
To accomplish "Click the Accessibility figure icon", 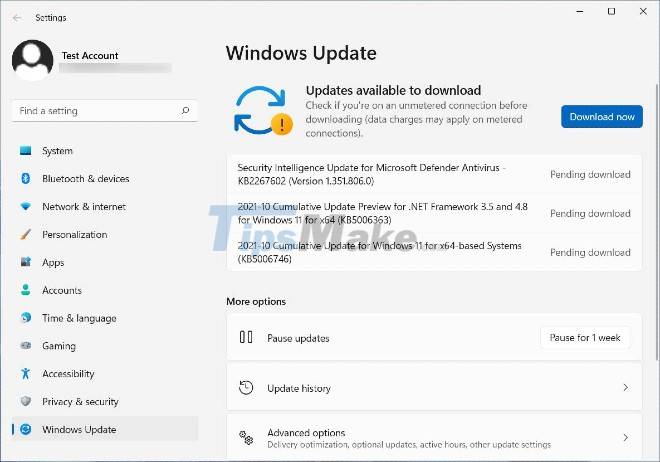I will pyautogui.click(x=25, y=373).
